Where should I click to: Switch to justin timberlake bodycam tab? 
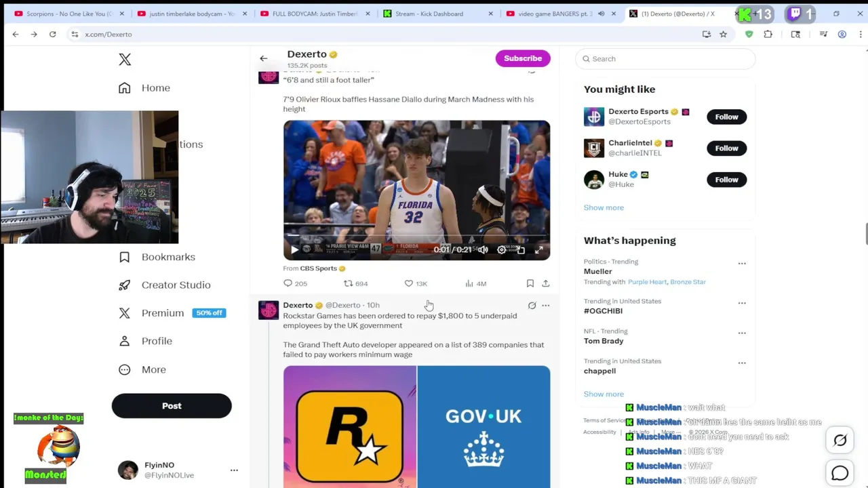[x=192, y=14]
